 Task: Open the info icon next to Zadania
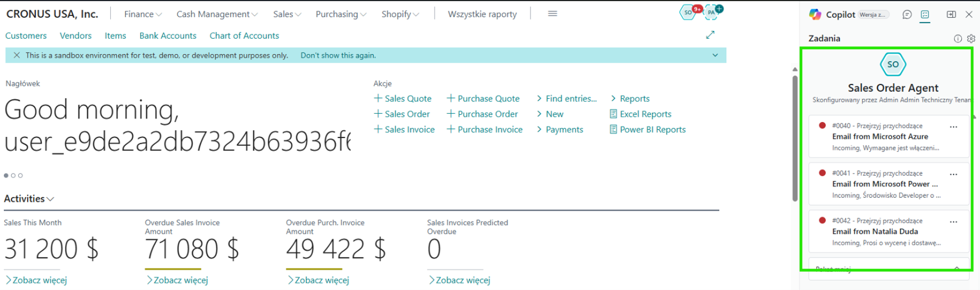click(958, 39)
